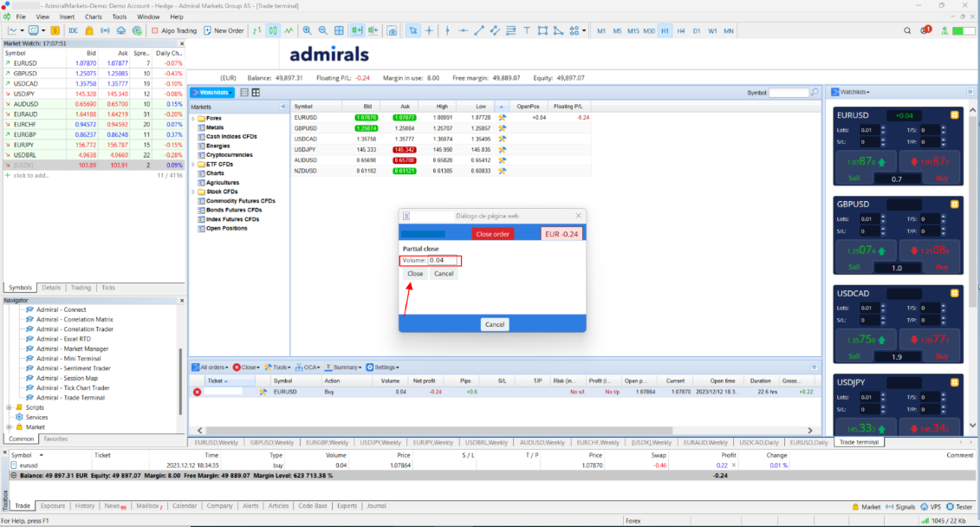This screenshot has height=527, width=980.
Task: Switch chart to MN timeframe
Action: [x=729, y=30]
